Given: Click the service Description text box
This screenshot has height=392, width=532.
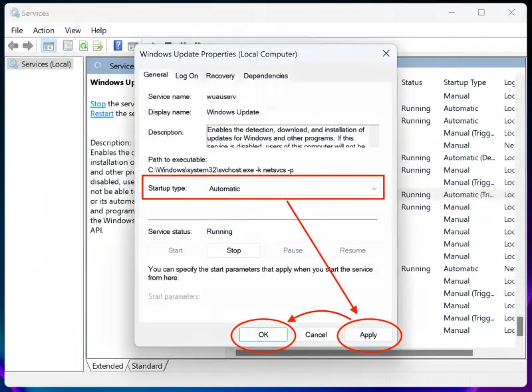Looking at the screenshot, I should click(x=293, y=136).
